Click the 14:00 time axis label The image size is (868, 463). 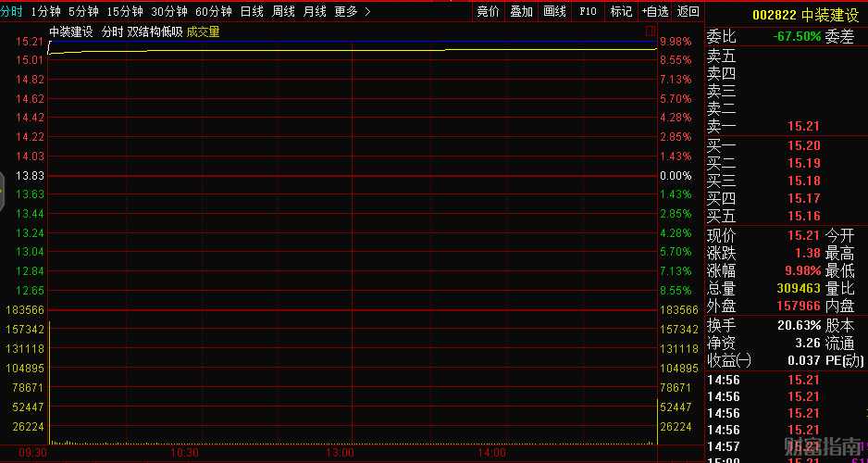[x=491, y=453]
